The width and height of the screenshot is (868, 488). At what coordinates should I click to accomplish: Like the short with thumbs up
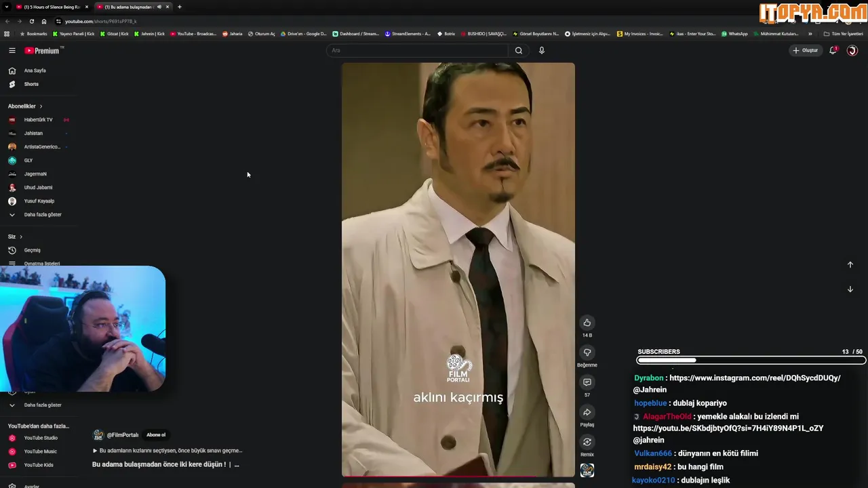tap(587, 323)
